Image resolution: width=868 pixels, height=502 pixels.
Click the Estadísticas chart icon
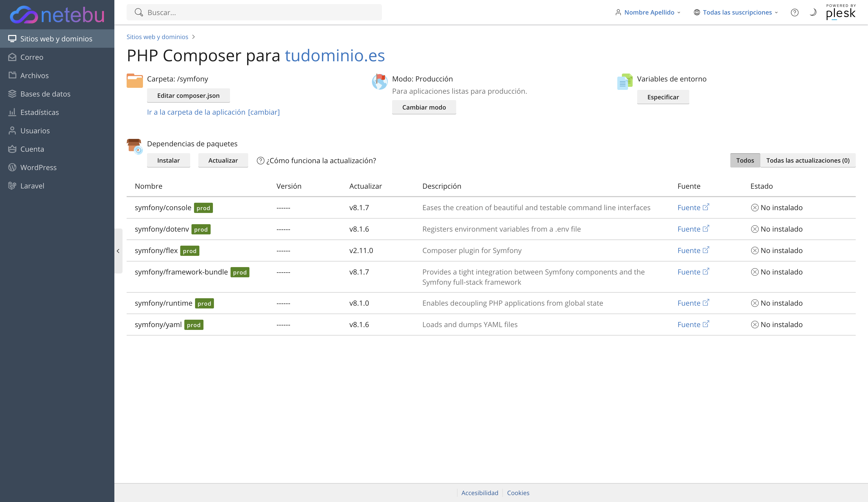[13, 112]
